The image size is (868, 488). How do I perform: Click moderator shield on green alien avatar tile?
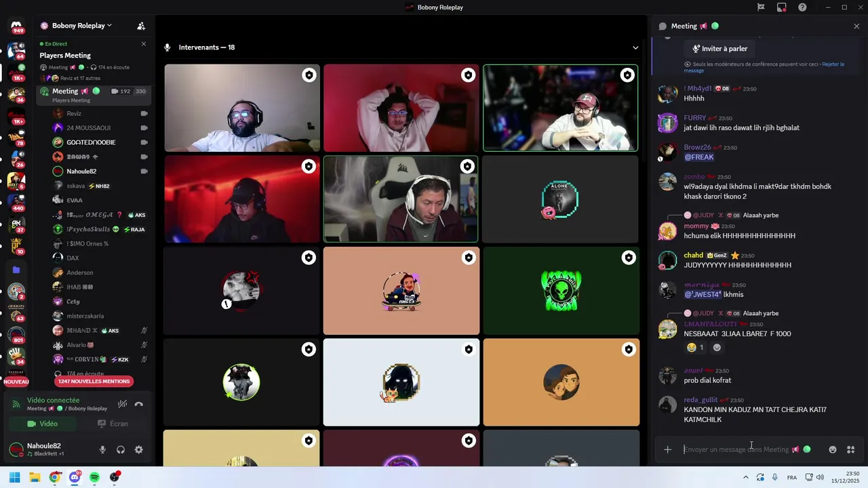tap(629, 258)
